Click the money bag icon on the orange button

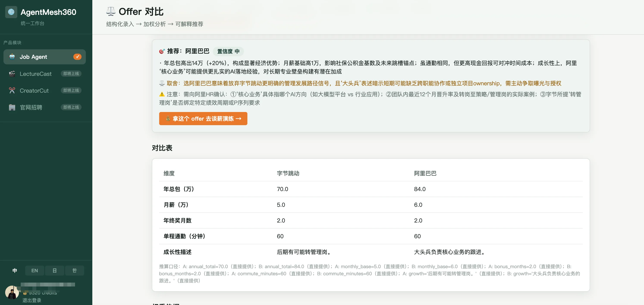[168, 118]
